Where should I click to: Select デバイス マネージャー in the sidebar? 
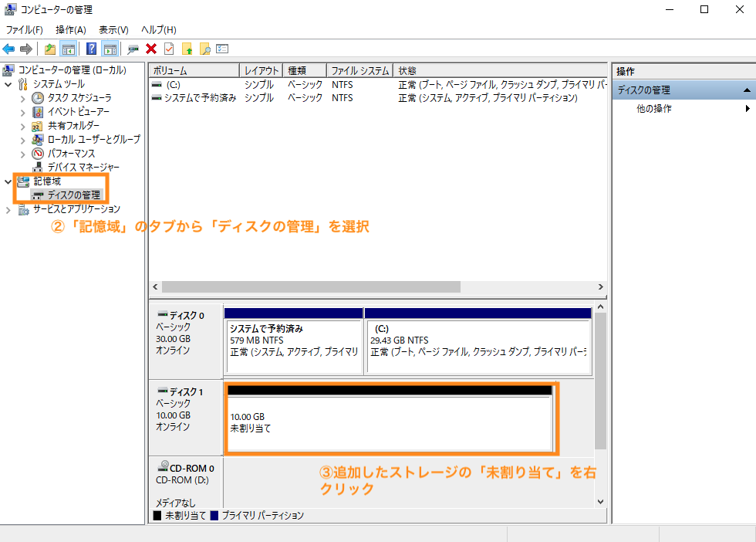83,167
